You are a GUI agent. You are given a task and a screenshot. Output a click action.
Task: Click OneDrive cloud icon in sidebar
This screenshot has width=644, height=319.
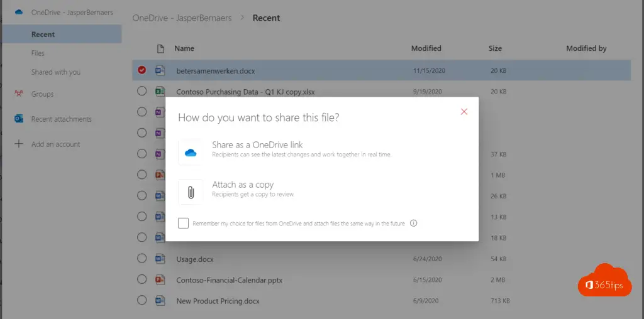click(18, 13)
